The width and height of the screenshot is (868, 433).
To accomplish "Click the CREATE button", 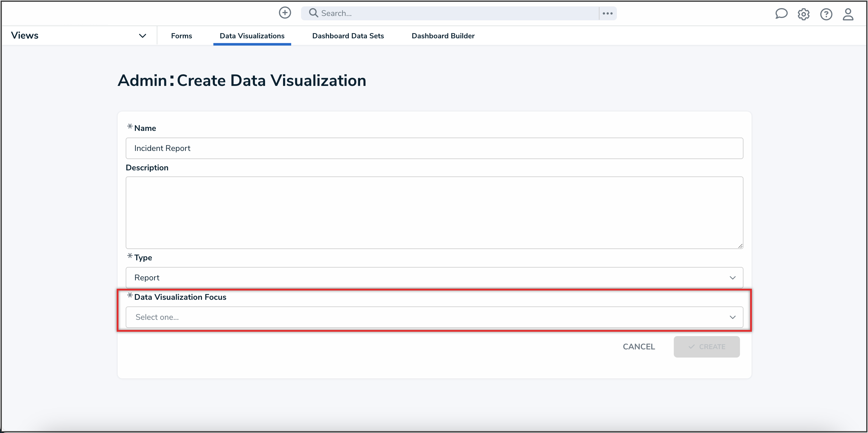I will 707,347.
